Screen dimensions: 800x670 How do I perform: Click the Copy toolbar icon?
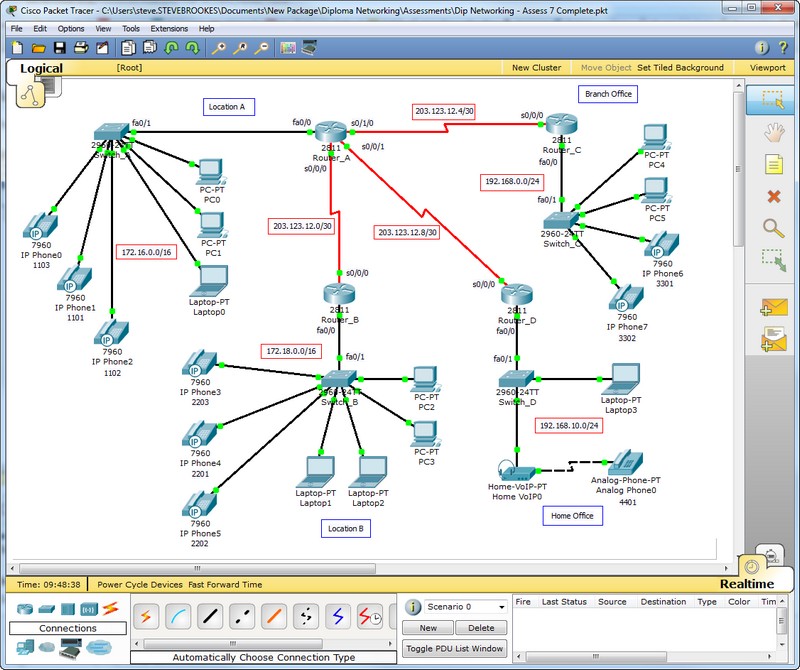pyautogui.click(x=129, y=48)
